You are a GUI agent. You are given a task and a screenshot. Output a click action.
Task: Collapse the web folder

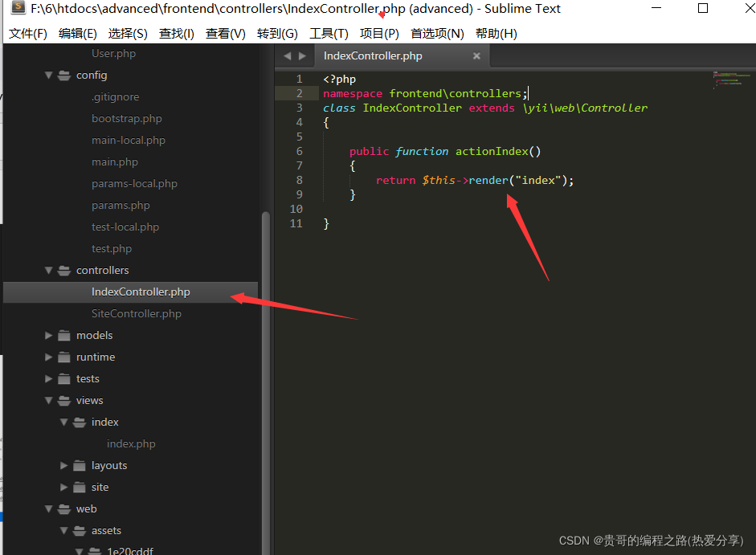[x=48, y=509]
